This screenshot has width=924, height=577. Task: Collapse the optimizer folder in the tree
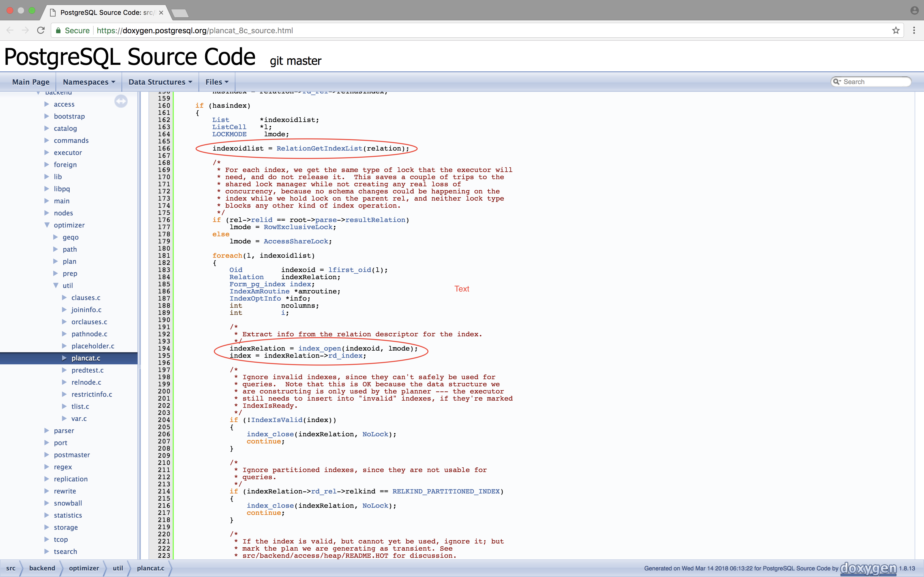coord(47,225)
